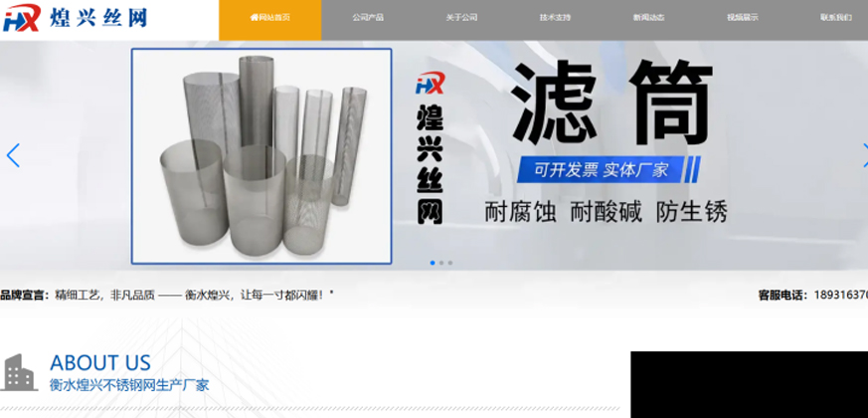
Task: Click the gray building icon by ABOUT US
Action: click(19, 372)
